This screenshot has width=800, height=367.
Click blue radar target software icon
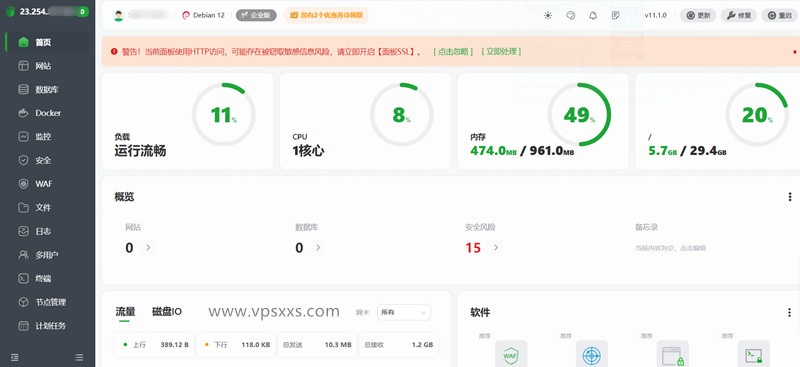[x=592, y=355]
